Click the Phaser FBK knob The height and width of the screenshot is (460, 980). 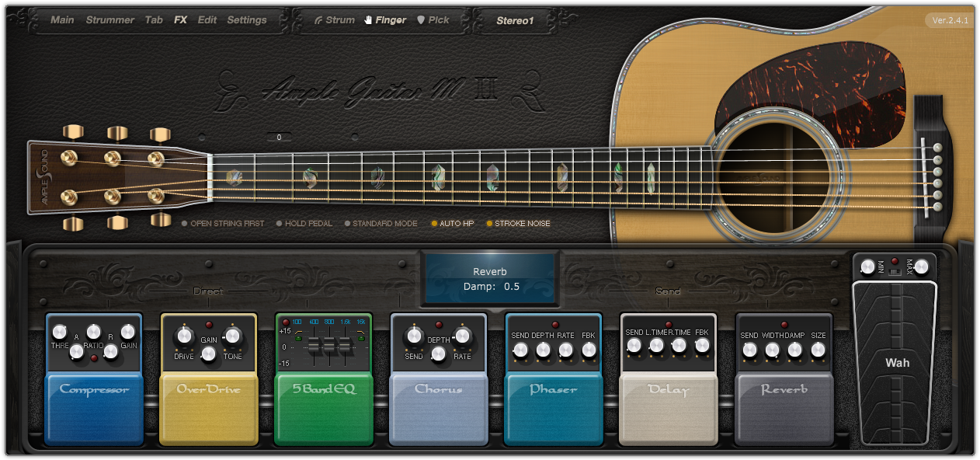click(588, 350)
